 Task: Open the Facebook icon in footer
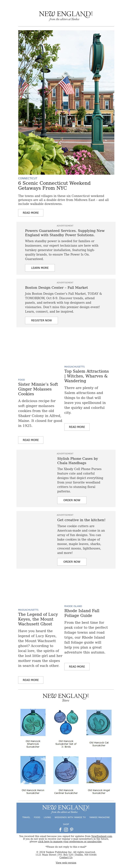click(x=60, y=830)
